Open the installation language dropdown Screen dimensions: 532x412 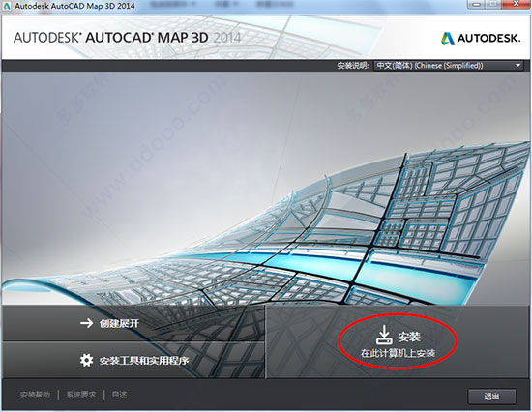tap(448, 66)
